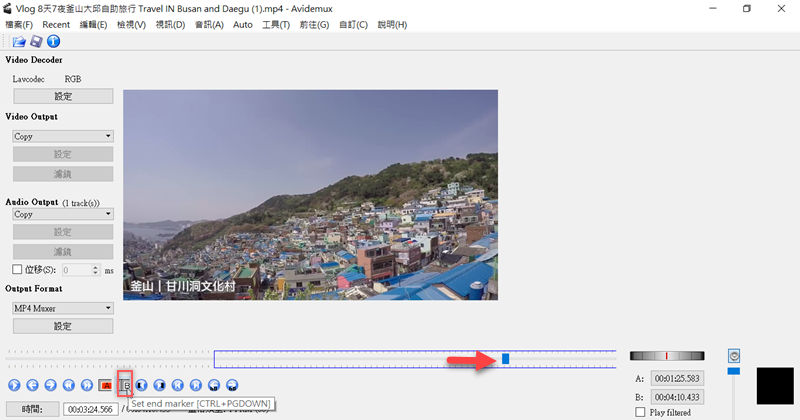
Task: Expand the Audio Output Copy dropdown
Action: coord(62,214)
